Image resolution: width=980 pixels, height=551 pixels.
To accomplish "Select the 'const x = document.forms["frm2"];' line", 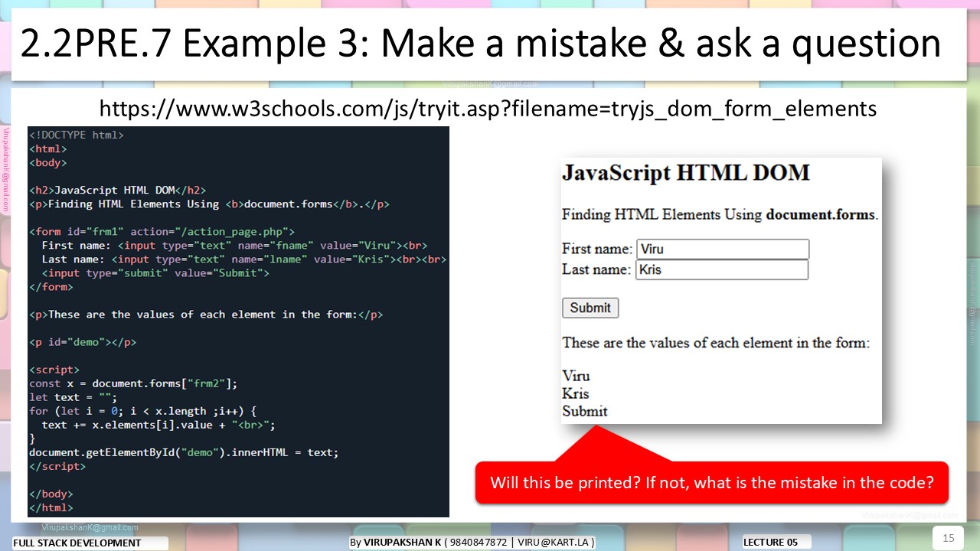I will click(x=133, y=383).
